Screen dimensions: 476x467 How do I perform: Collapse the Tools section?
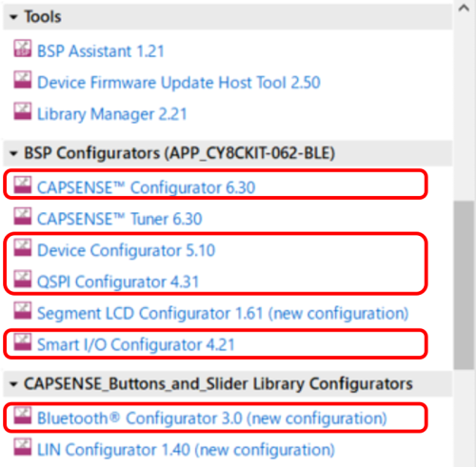[x=13, y=17]
